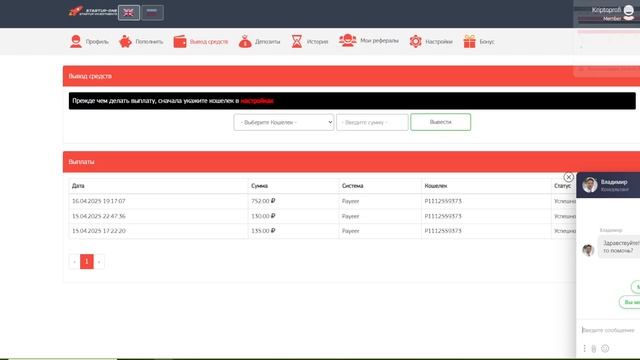Screen dimensions: 640x360
Task: Close the Владимир chat widget
Action: coord(568,177)
